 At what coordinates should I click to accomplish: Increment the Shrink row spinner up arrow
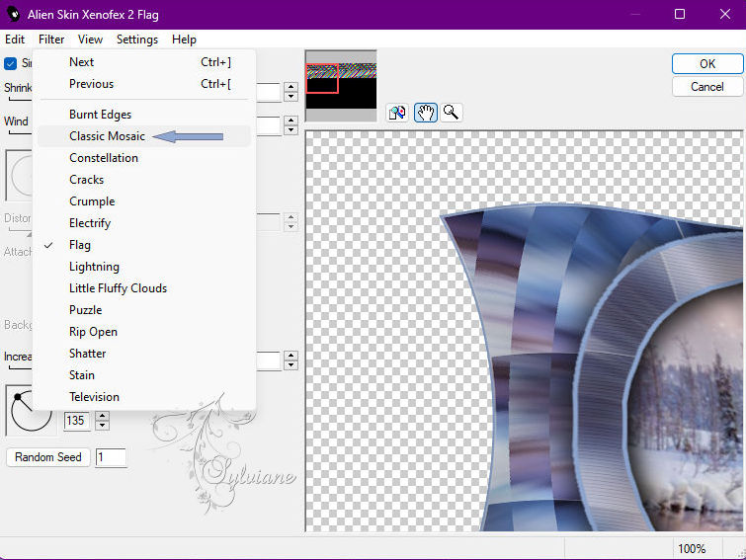click(x=290, y=87)
